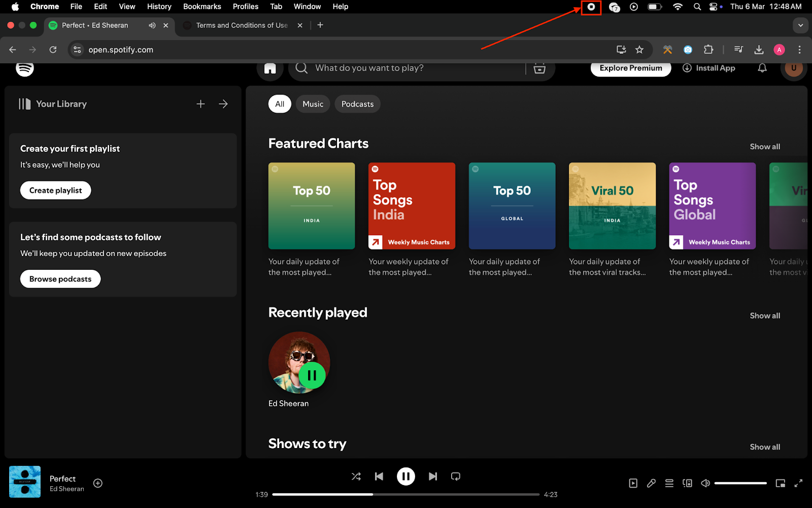The width and height of the screenshot is (812, 508).
Task: Go to the previous track
Action: [x=379, y=477]
